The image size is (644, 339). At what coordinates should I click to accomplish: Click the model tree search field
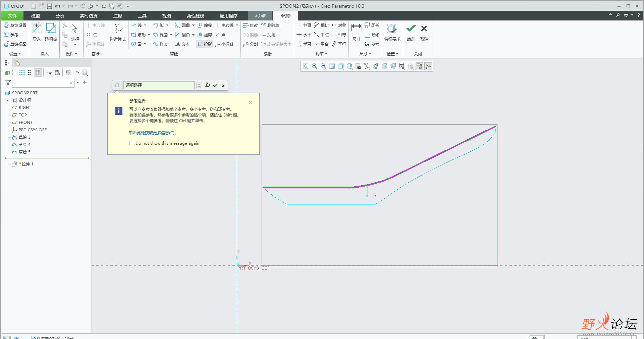pyautogui.click(x=43, y=83)
